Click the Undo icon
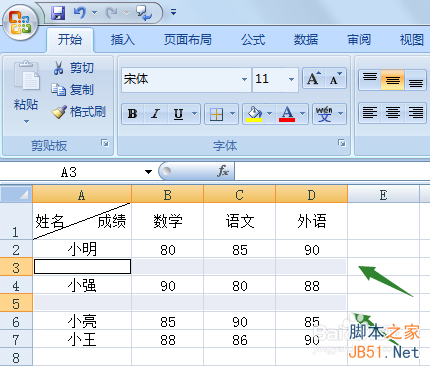The width and height of the screenshot is (430, 366). coord(80,13)
